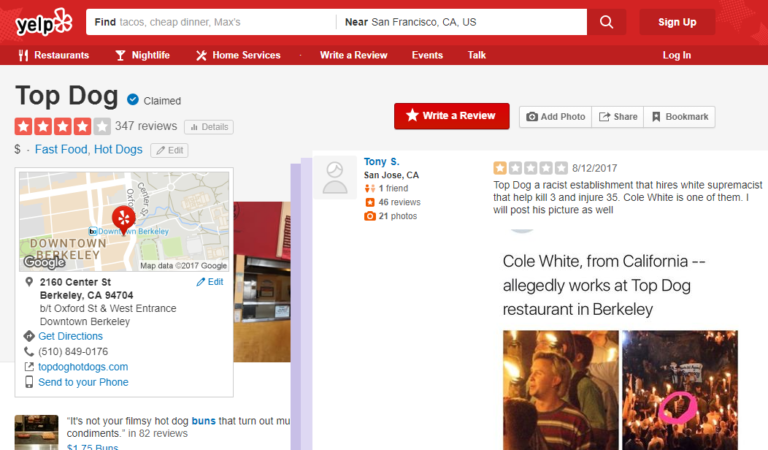Go to Write a Review in nav bar

(x=354, y=55)
